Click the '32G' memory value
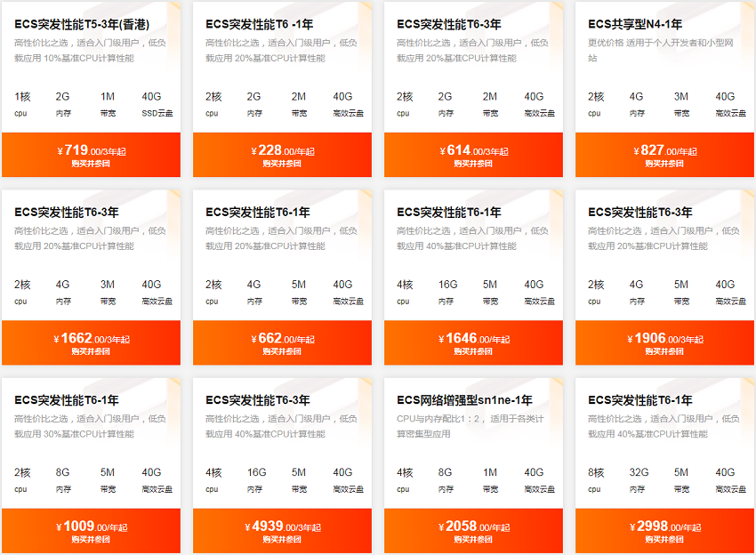Screen dimensions: 756x555 click(x=639, y=472)
